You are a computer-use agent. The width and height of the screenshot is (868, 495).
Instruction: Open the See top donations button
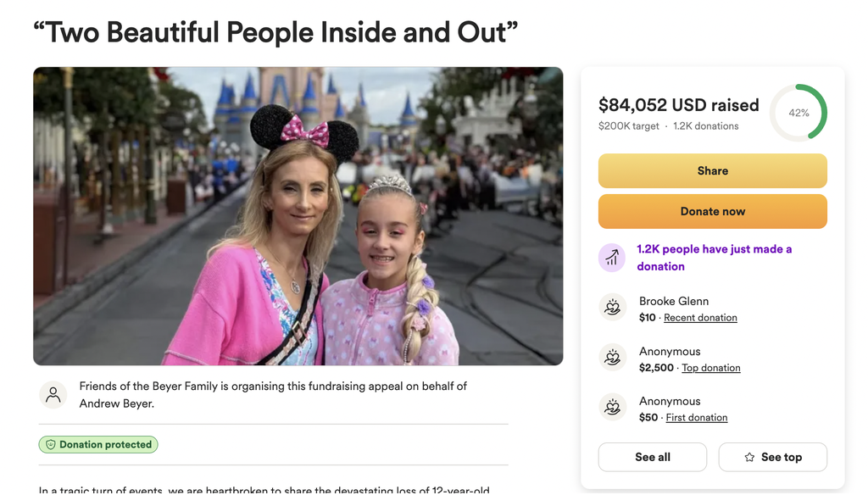pos(772,457)
